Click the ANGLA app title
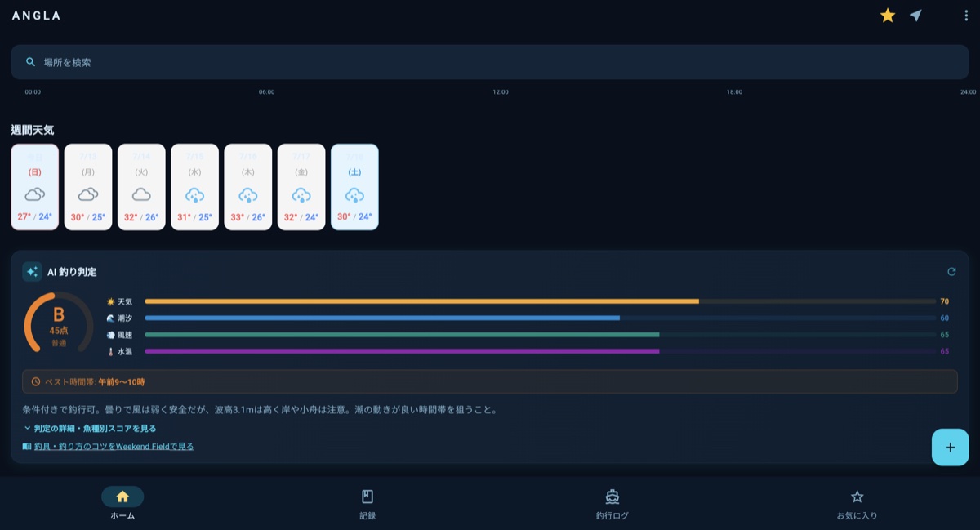The image size is (980, 530). click(37, 16)
